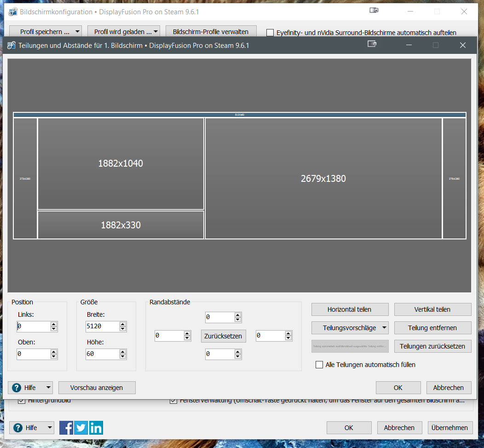Click Zurücksetzen button in Randabstände
This screenshot has height=448, width=484.
(223, 336)
